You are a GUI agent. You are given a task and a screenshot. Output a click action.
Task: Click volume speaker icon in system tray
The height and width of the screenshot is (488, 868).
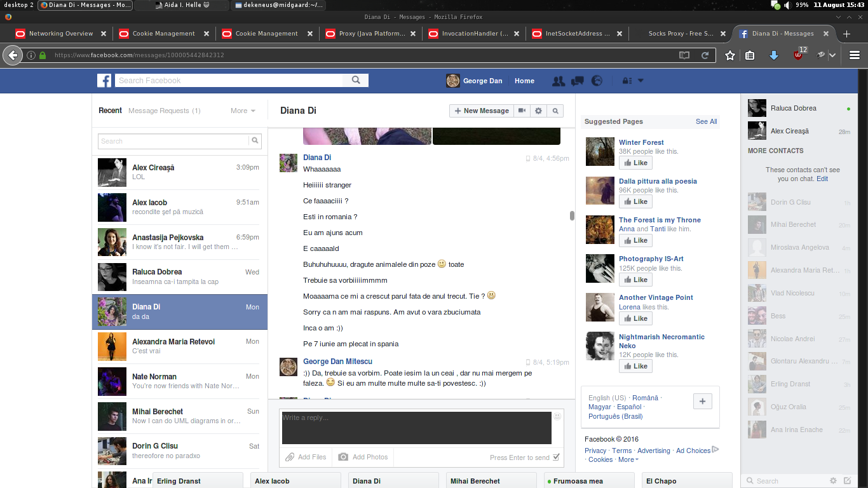click(x=787, y=5)
